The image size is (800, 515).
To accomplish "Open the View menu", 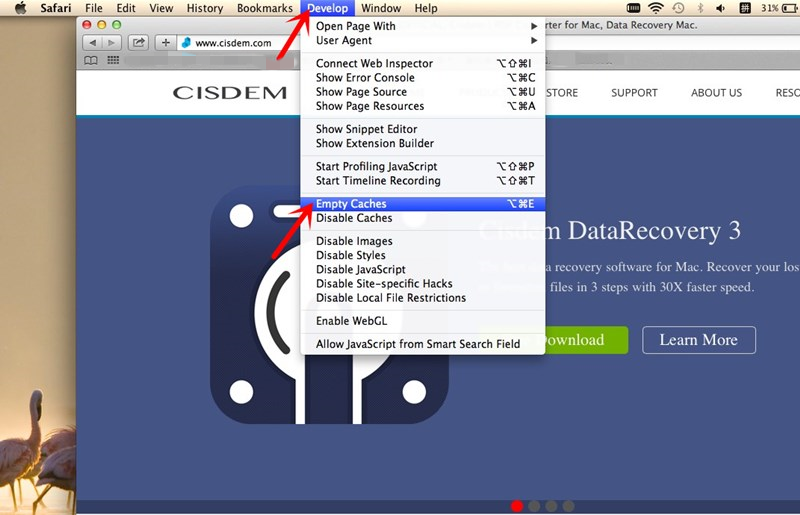I will coord(161,8).
